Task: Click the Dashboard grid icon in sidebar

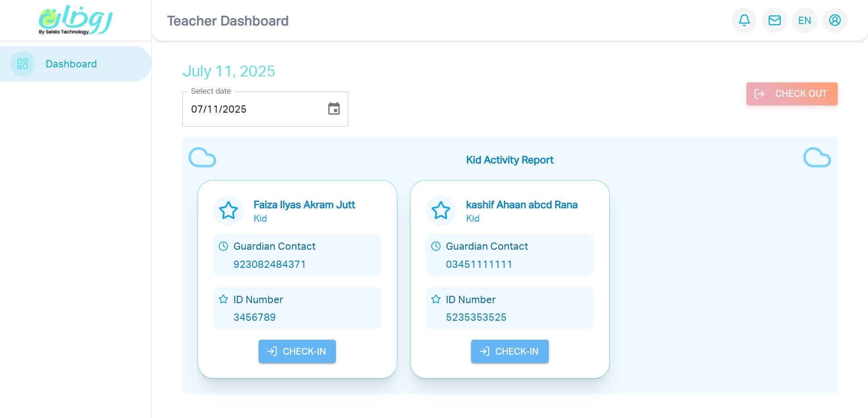Action: [22, 64]
